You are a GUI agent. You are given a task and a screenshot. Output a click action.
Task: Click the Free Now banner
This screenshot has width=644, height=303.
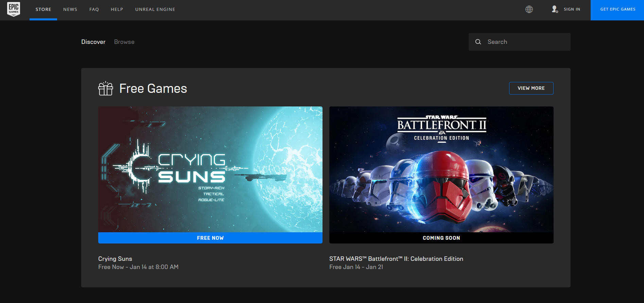click(210, 238)
